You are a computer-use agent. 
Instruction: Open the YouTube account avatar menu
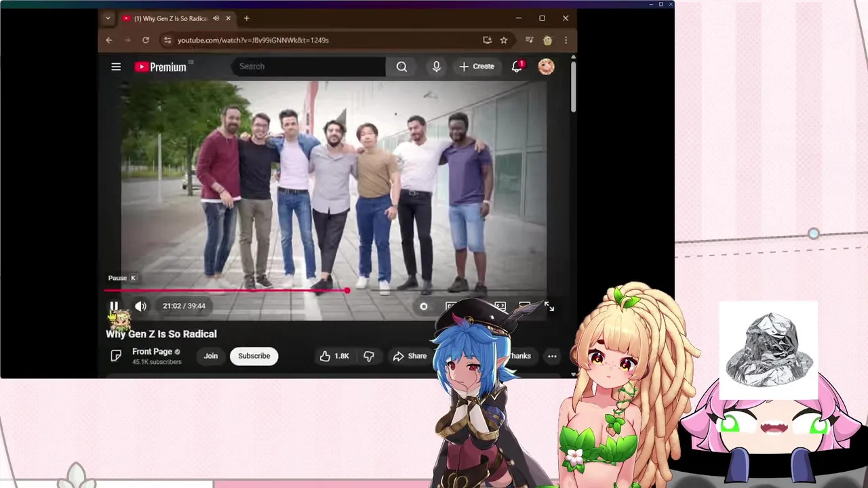546,66
